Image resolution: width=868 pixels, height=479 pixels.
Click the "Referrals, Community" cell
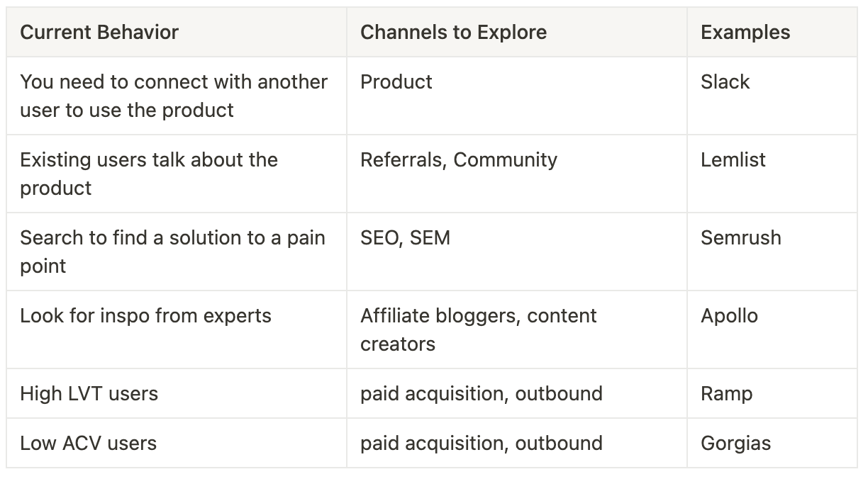pos(517,174)
